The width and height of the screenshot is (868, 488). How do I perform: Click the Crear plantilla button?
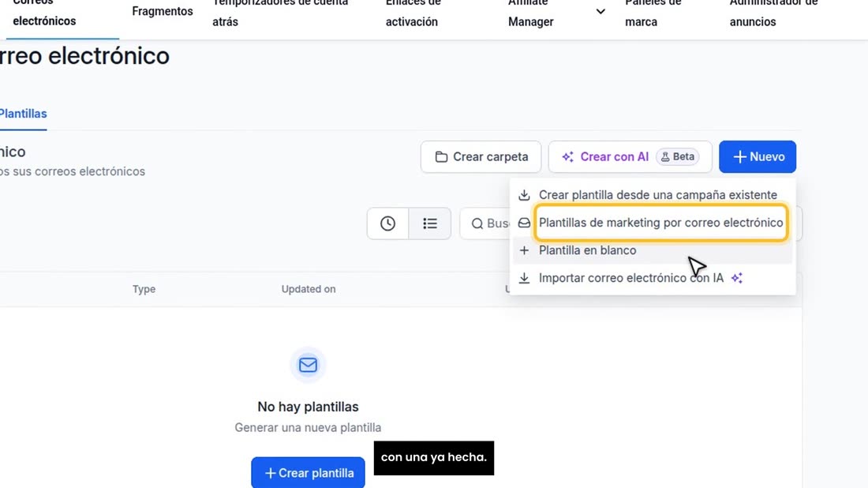tap(308, 472)
